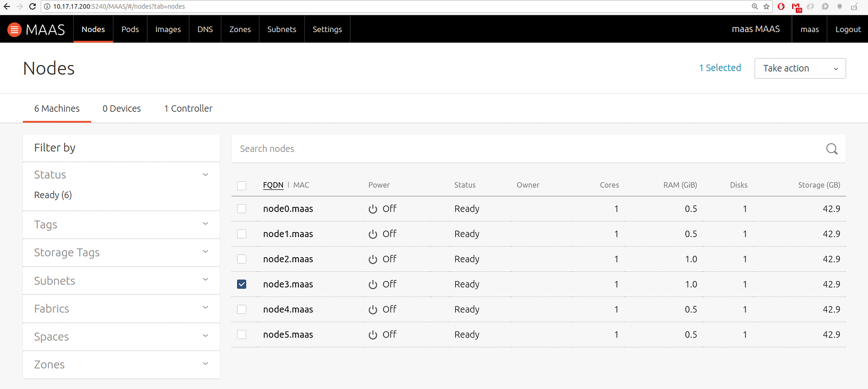This screenshot has width=868, height=389.
Task: Toggle the select-all nodes header checkbox
Action: click(242, 186)
